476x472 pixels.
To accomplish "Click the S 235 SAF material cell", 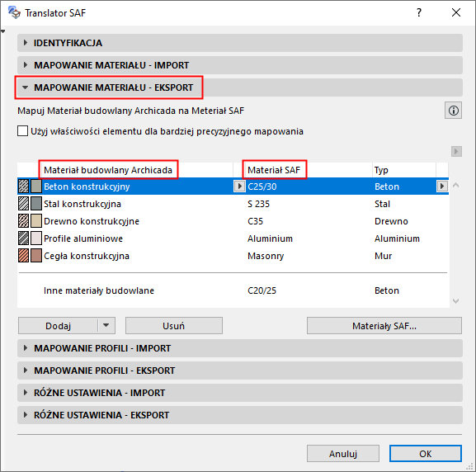I will (x=258, y=204).
